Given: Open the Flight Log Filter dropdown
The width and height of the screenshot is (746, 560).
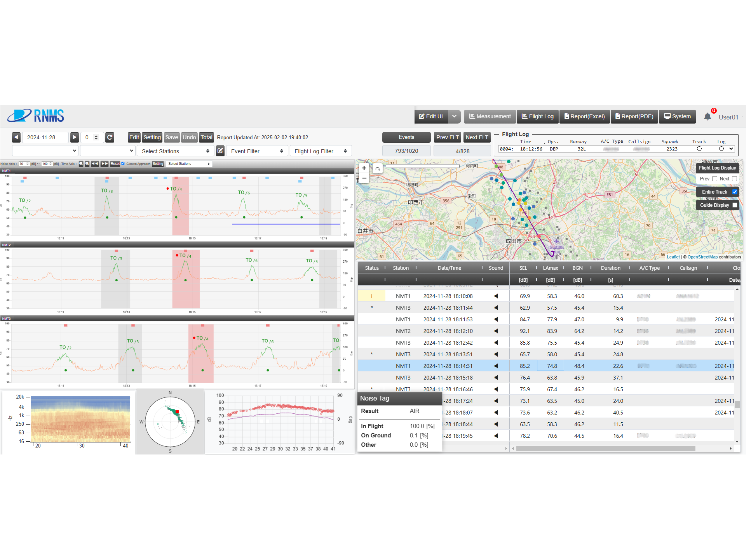Looking at the screenshot, I should coord(320,151).
